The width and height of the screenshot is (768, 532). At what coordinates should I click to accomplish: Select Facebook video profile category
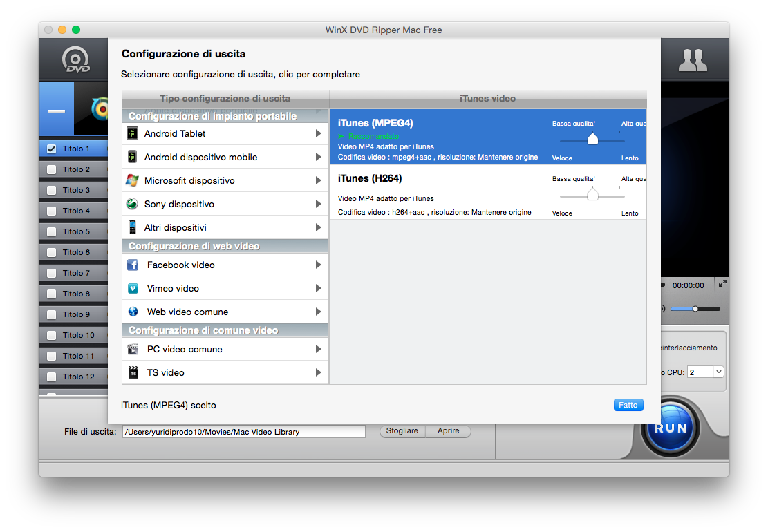point(225,265)
